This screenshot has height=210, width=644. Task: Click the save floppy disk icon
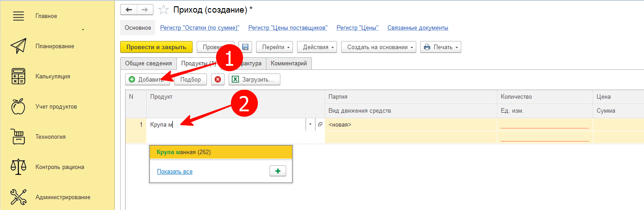pos(245,47)
